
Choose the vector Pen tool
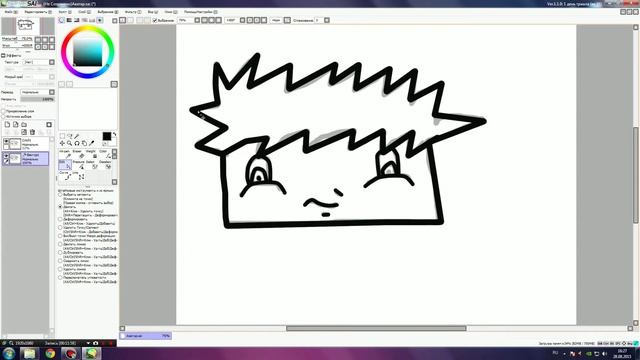(x=65, y=155)
